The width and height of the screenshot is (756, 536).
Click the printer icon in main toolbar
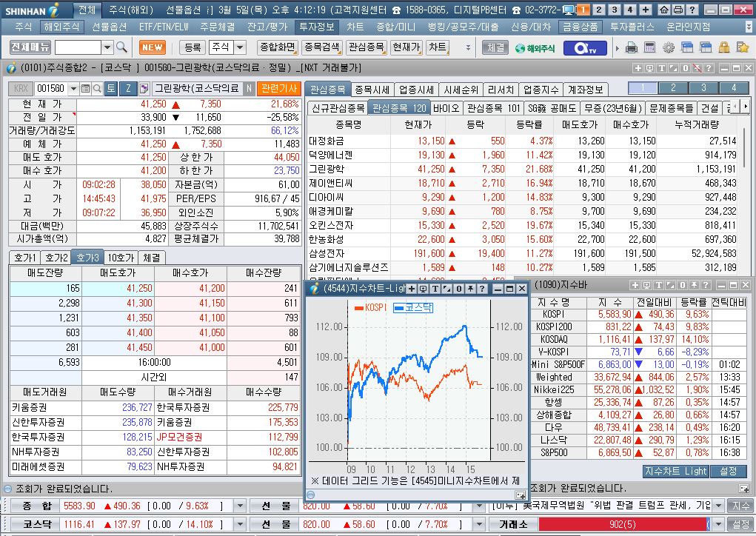coord(631,47)
